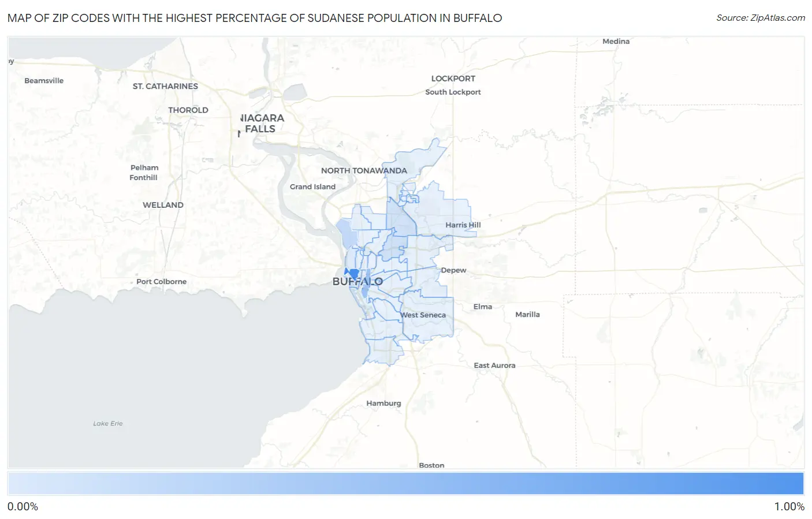
Task: Click the Marilla town label
Action: (527, 315)
